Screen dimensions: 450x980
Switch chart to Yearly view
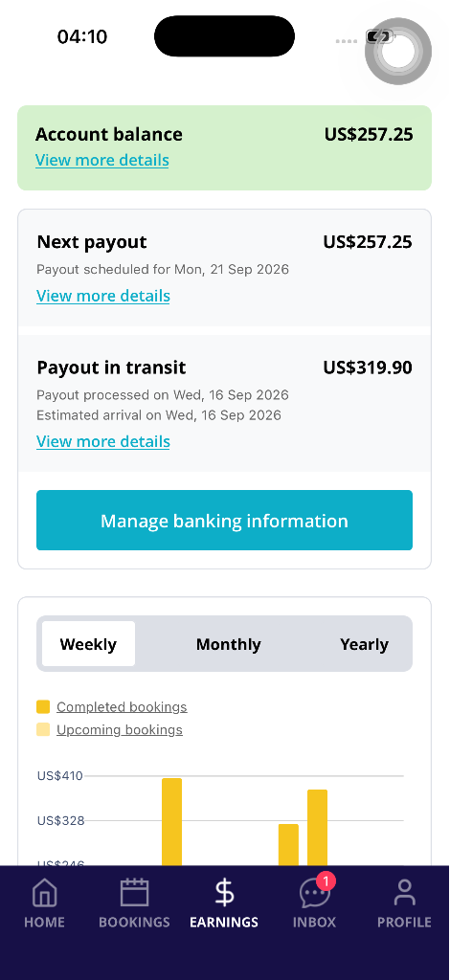coord(365,644)
